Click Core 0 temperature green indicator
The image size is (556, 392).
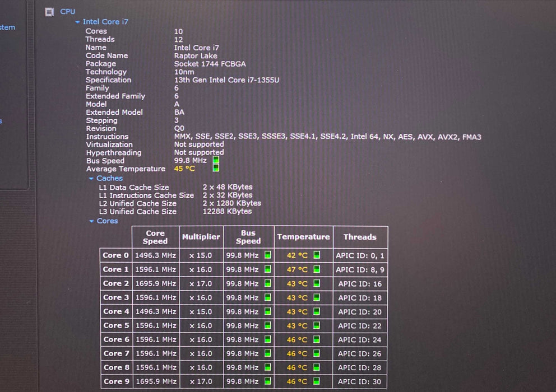click(x=317, y=255)
